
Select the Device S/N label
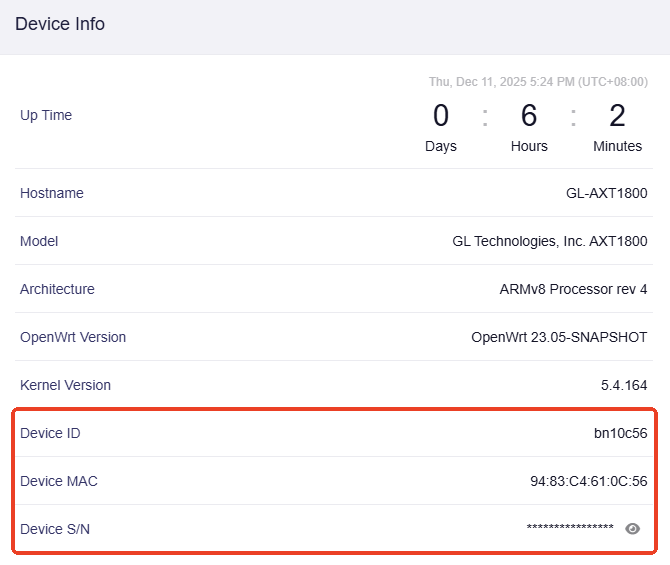[x=55, y=529]
